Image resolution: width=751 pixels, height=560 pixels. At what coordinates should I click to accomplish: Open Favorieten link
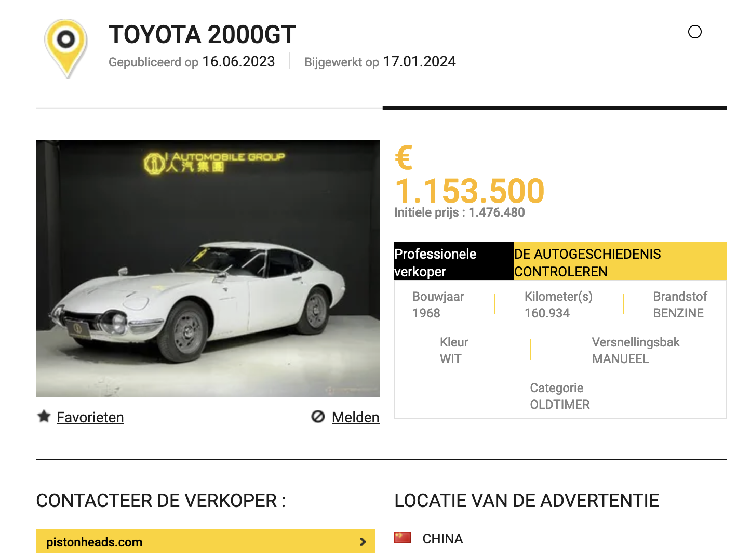tap(90, 417)
